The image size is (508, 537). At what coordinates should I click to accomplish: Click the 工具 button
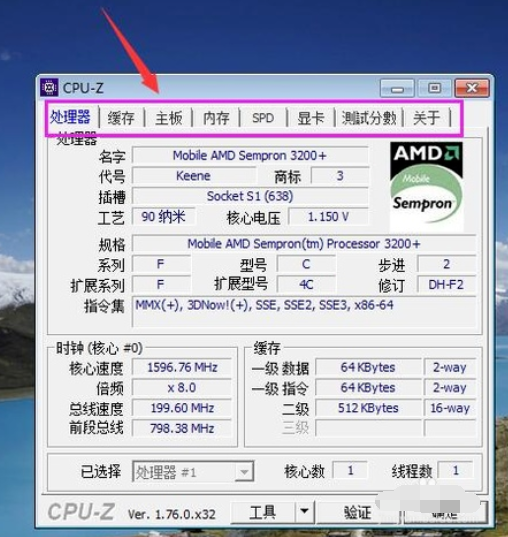point(262,512)
